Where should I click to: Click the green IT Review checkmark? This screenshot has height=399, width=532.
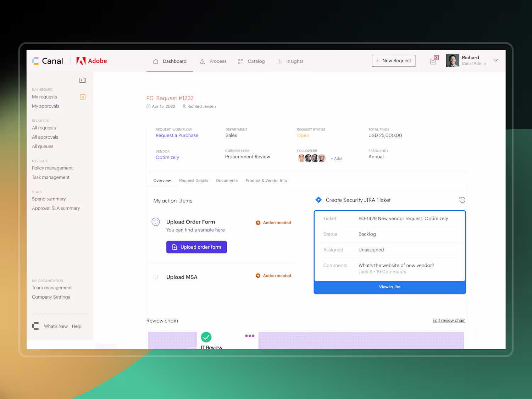pyautogui.click(x=206, y=337)
